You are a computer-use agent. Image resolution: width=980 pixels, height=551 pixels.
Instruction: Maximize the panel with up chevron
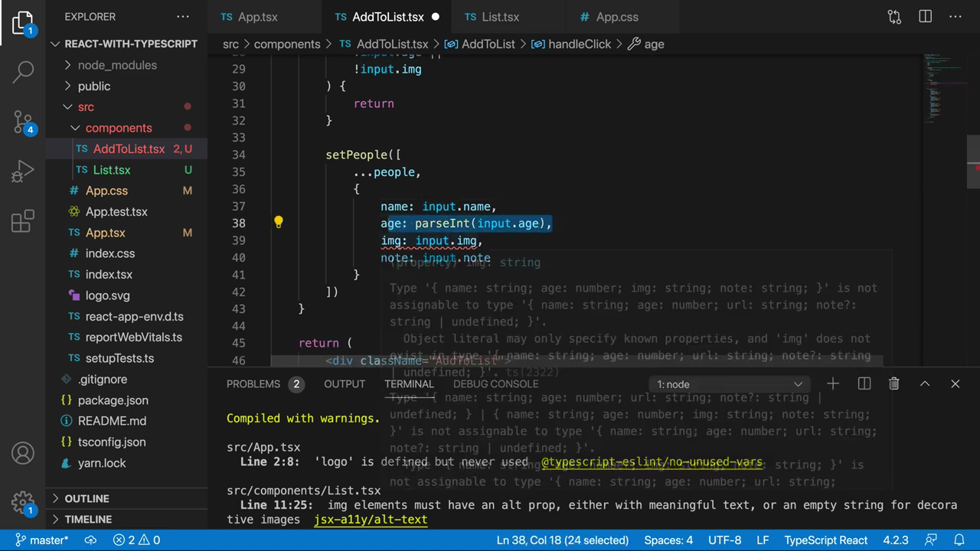(925, 384)
